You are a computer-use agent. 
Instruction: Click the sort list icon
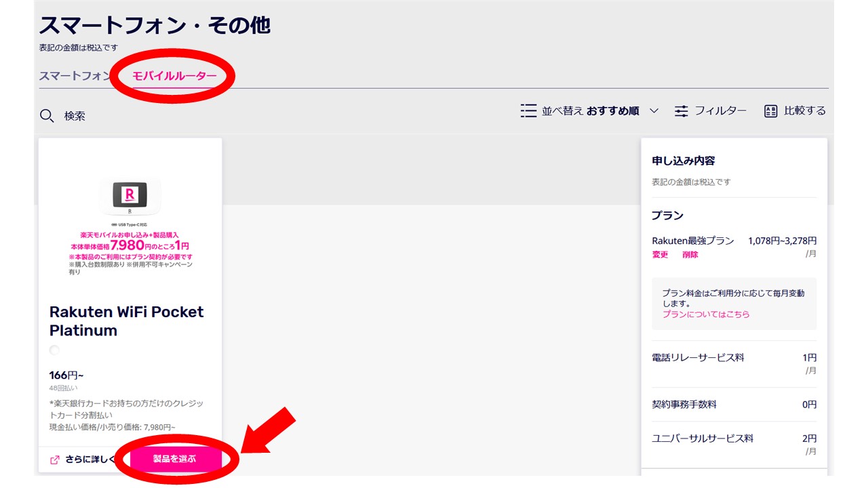click(528, 110)
